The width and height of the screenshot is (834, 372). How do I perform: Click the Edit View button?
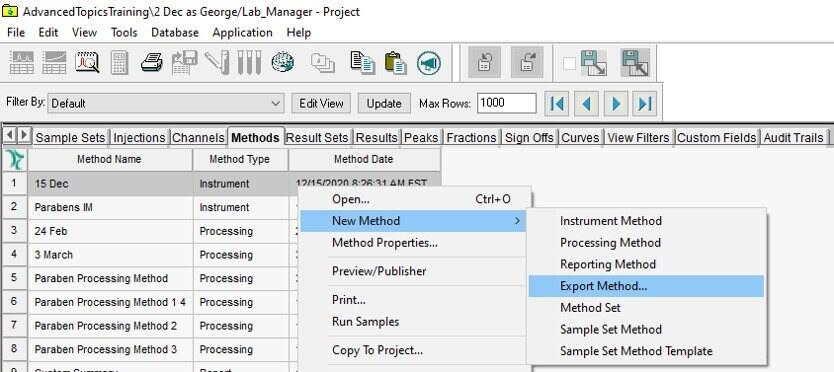(321, 103)
